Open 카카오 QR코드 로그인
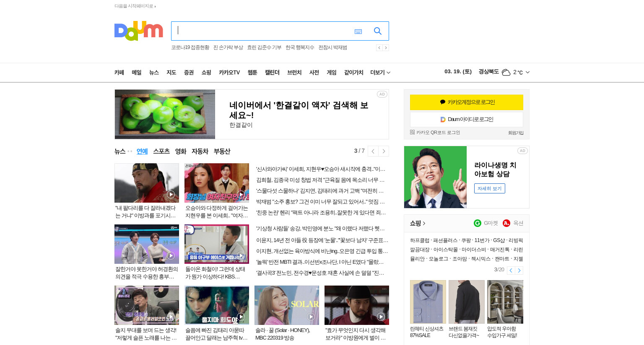 [x=435, y=132]
